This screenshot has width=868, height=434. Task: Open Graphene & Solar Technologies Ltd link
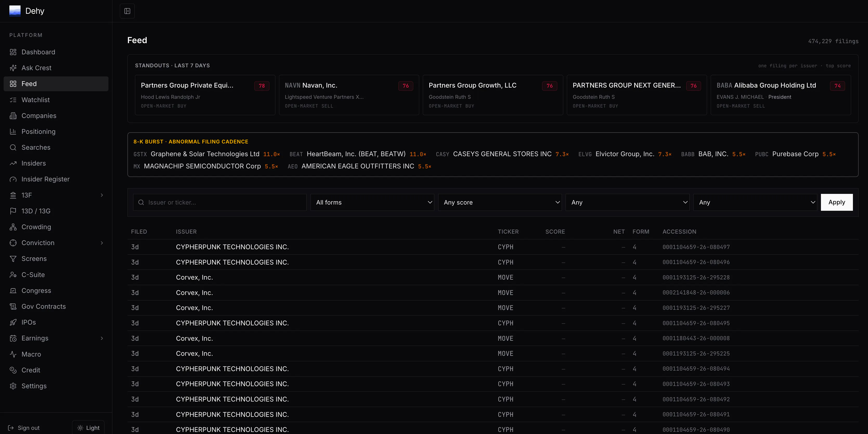click(206, 154)
